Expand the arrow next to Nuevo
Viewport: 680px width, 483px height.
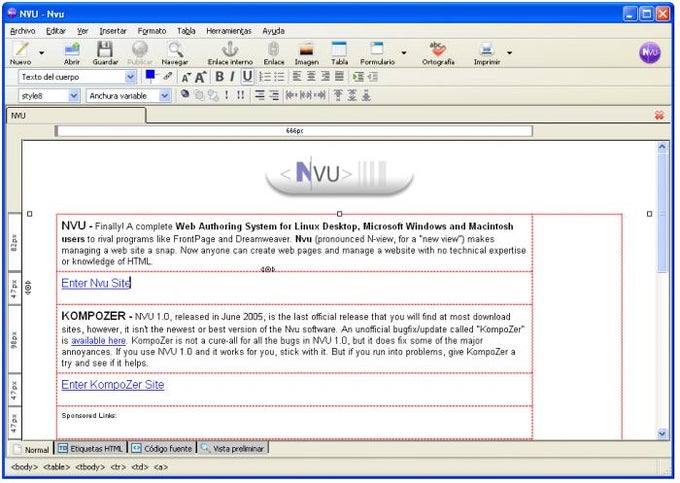[42, 53]
